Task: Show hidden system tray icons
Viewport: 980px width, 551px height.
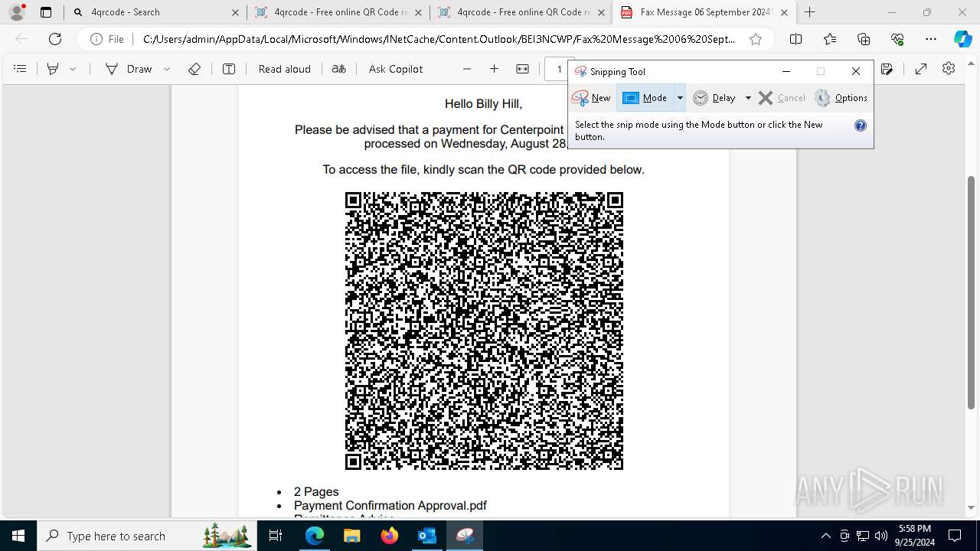Action: [x=825, y=536]
